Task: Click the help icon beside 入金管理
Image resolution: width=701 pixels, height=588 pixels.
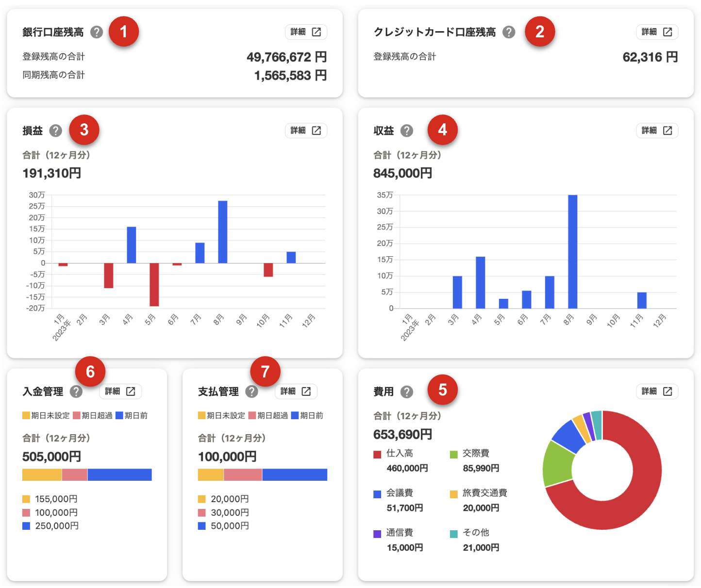Action: coord(76,392)
